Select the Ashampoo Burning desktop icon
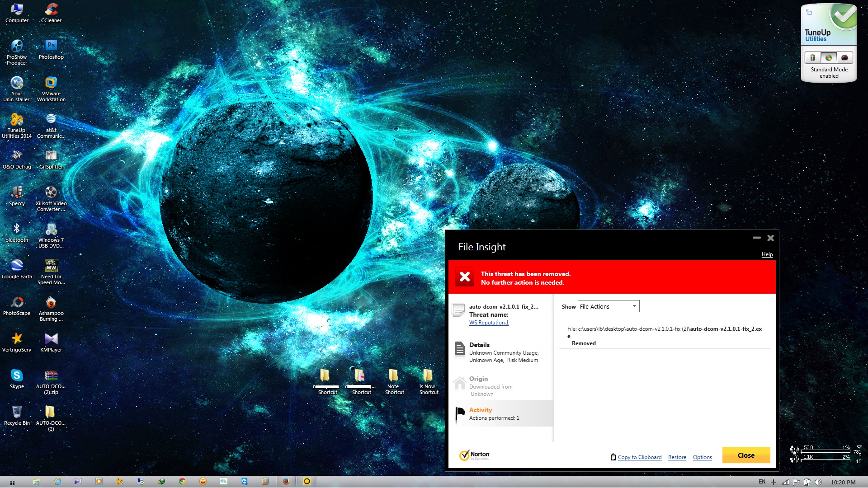Viewport: 868px width, 488px height. (51, 309)
